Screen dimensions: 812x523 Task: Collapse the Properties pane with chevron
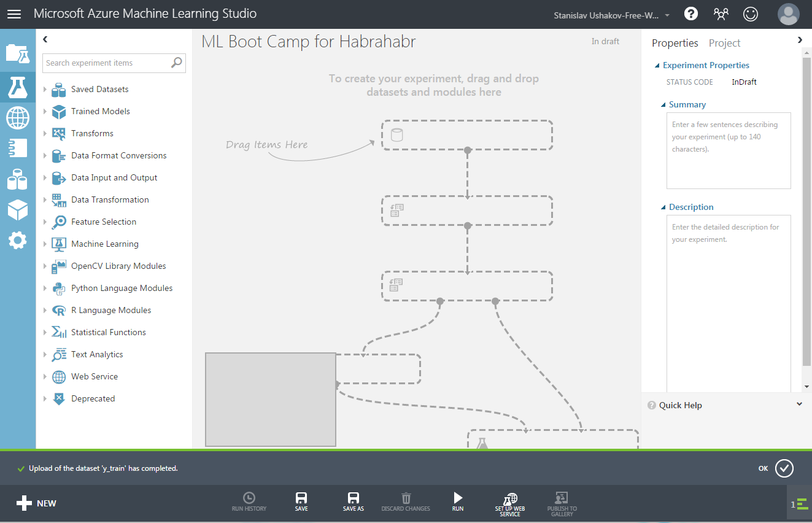[x=800, y=39]
